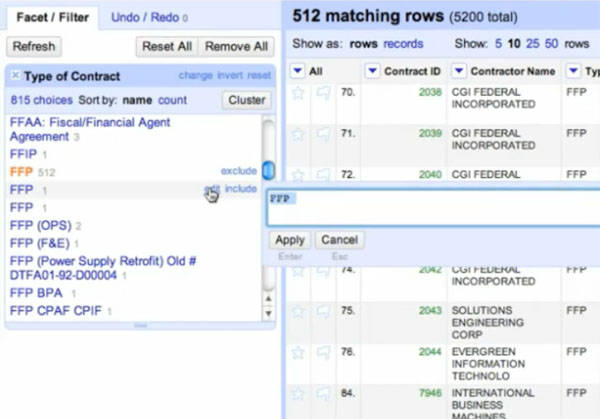This screenshot has width=600, height=419.
Task: Cancel the facet value edit
Action: 339,240
